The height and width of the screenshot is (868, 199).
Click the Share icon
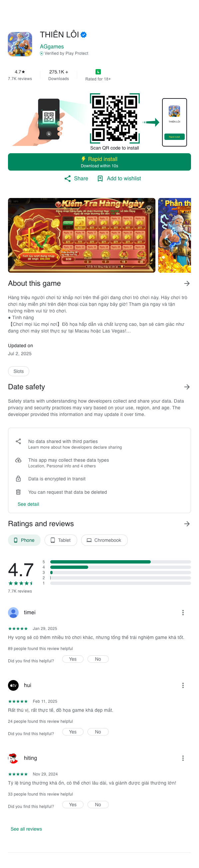pyautogui.click(x=68, y=179)
